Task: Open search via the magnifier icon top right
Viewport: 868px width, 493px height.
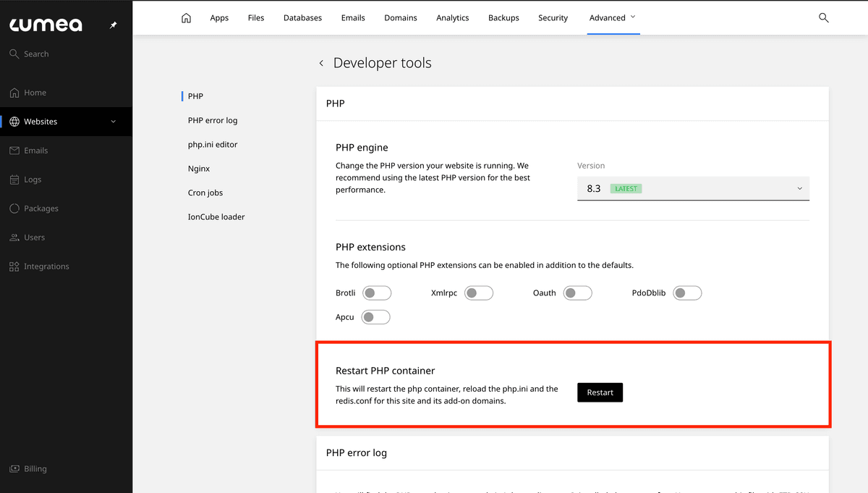Action: coord(823,17)
